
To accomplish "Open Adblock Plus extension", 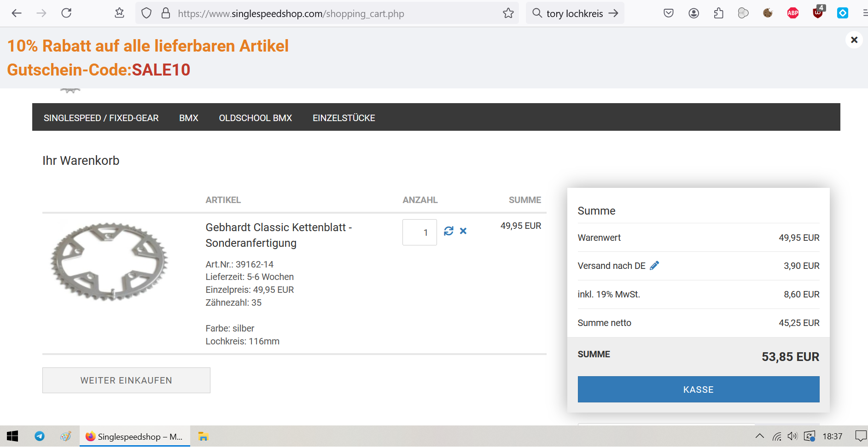I will pyautogui.click(x=792, y=13).
